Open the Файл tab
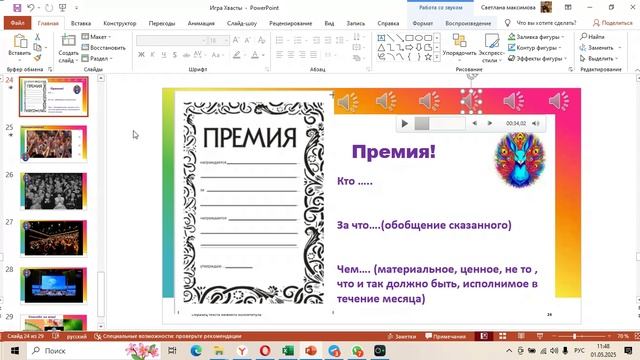640x360 pixels. pos(18,23)
